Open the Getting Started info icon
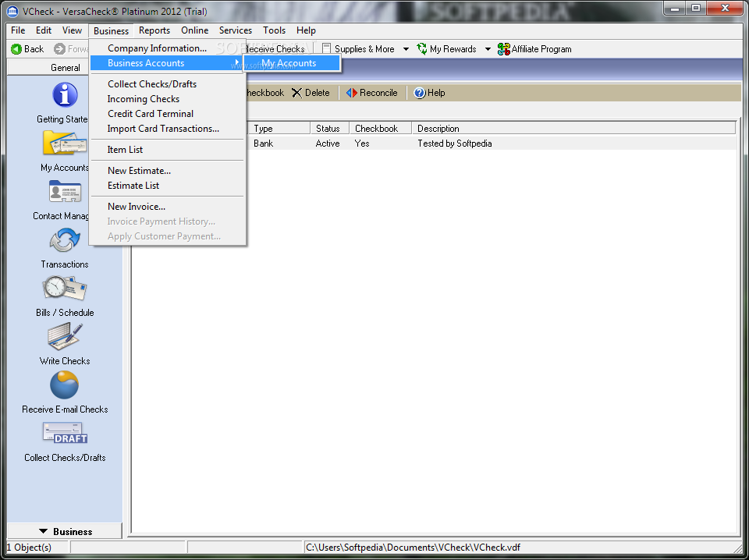The image size is (749, 560). 65,94
